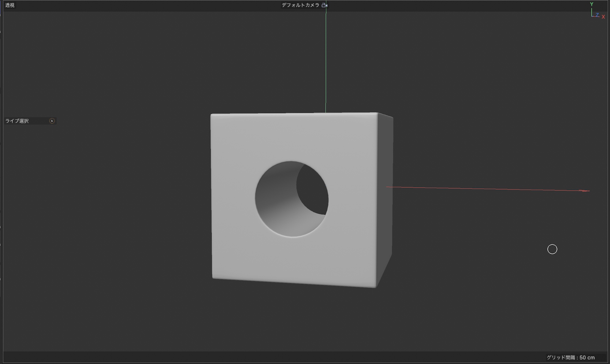Click the camera icon beside デフォルトカメラ
Viewport: 610px width, 364px height.
[324, 5]
